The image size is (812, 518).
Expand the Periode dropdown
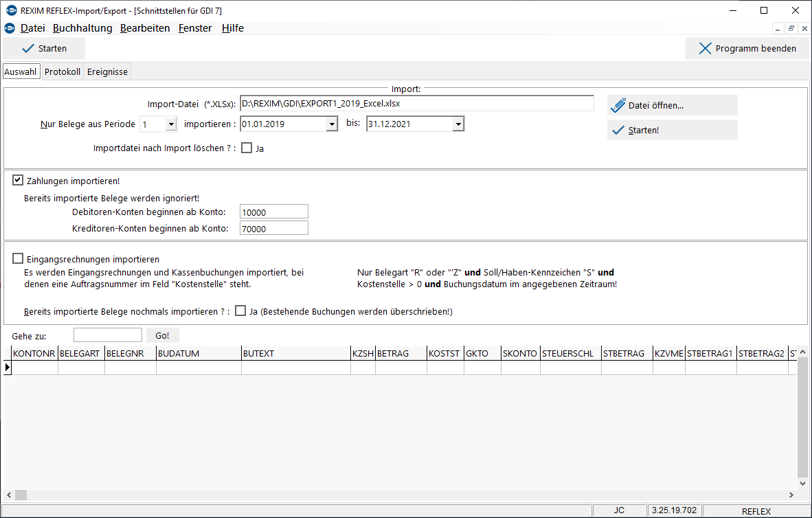click(x=172, y=124)
